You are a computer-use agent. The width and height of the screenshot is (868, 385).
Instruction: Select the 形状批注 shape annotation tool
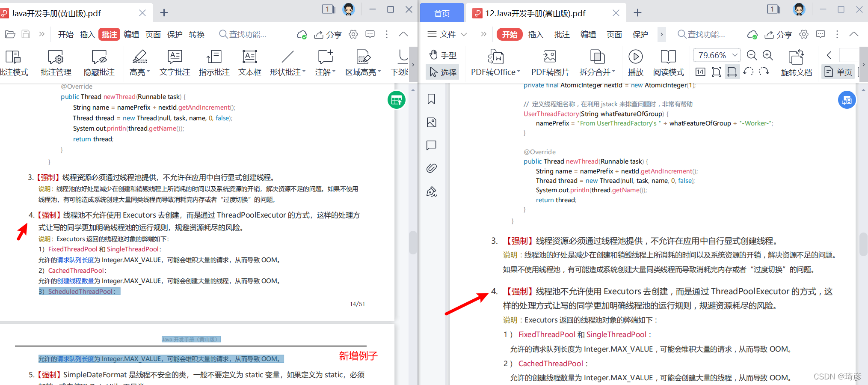[287, 63]
